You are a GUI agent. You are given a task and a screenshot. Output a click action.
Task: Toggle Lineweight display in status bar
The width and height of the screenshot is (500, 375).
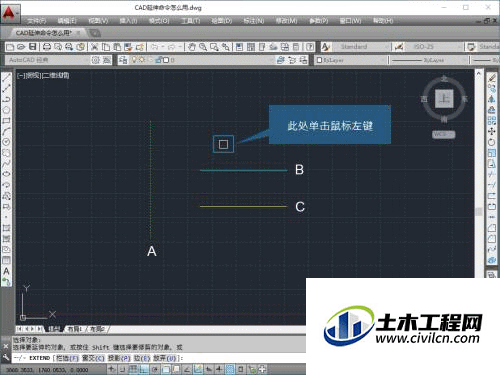pyautogui.click(x=219, y=369)
